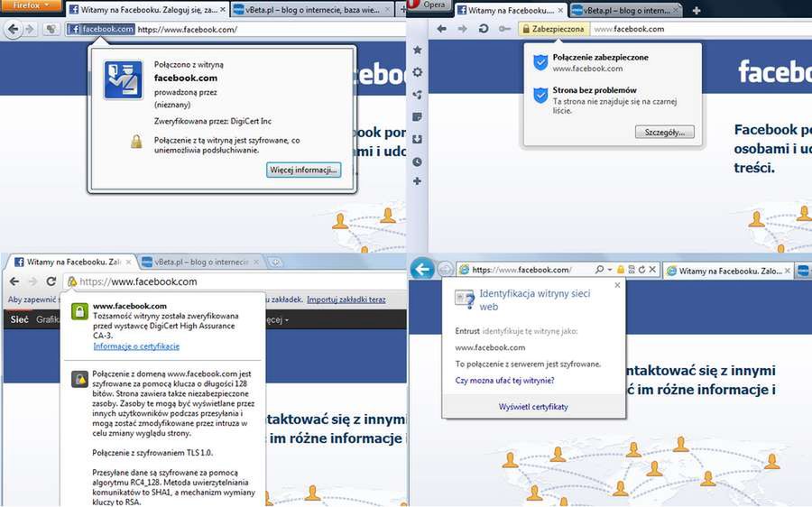The width and height of the screenshot is (812, 507).
Task: Switch to the vBeta.pl tab in Chrome
Action: 200,262
